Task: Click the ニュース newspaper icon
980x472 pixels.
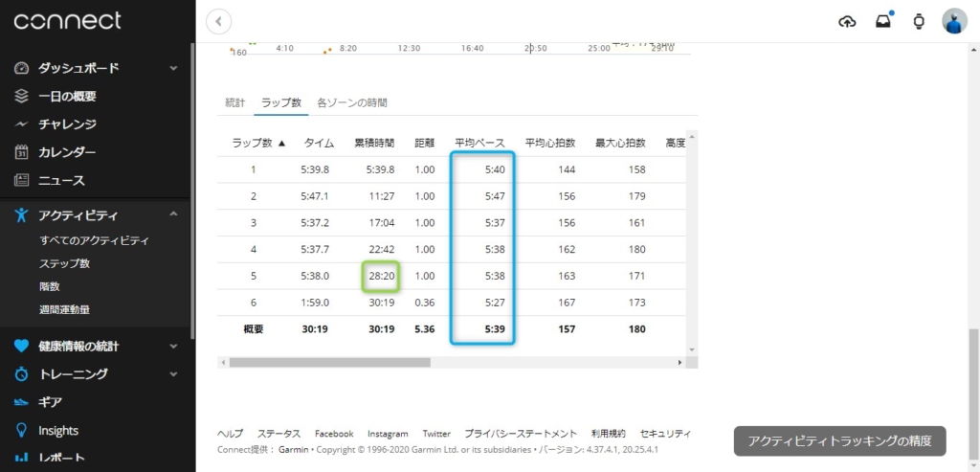Action: click(x=21, y=180)
